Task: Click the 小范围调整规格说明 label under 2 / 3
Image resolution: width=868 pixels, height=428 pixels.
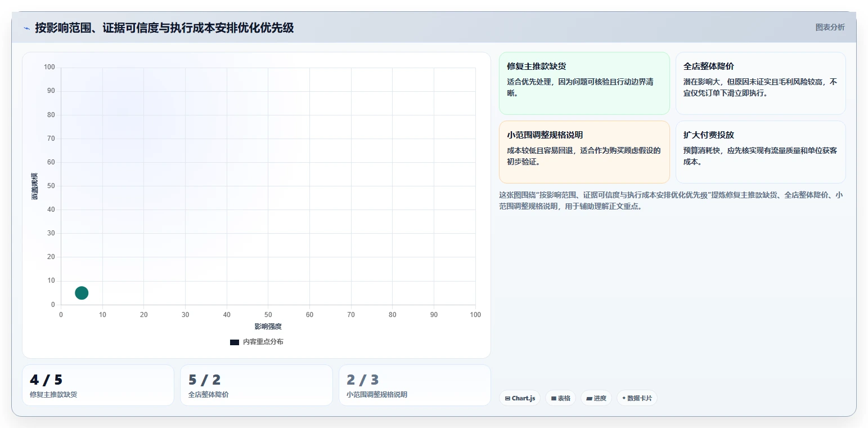Action: tap(377, 395)
